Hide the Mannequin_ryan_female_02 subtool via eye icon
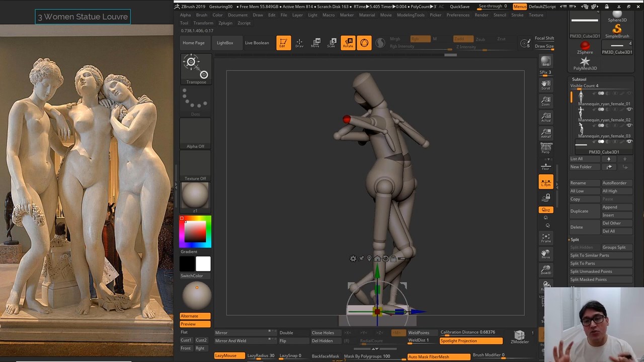This screenshot has height=362, width=644. (629, 110)
